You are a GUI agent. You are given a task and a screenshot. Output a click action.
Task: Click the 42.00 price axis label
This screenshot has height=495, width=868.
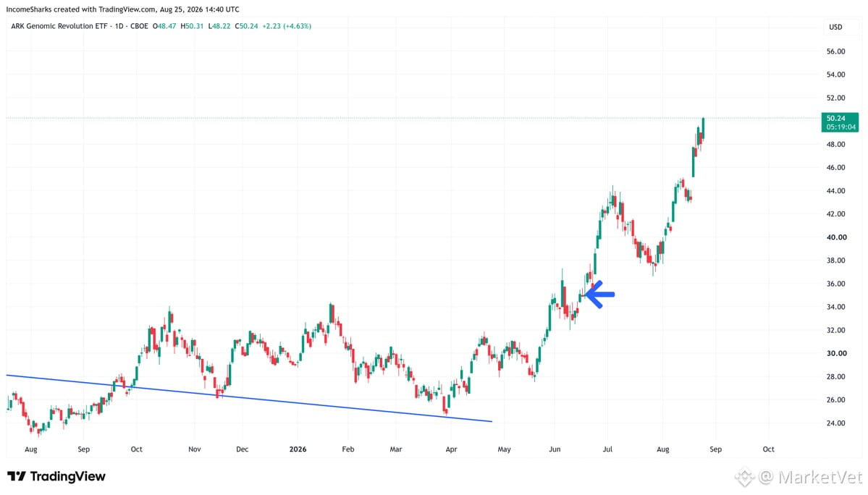pyautogui.click(x=836, y=214)
